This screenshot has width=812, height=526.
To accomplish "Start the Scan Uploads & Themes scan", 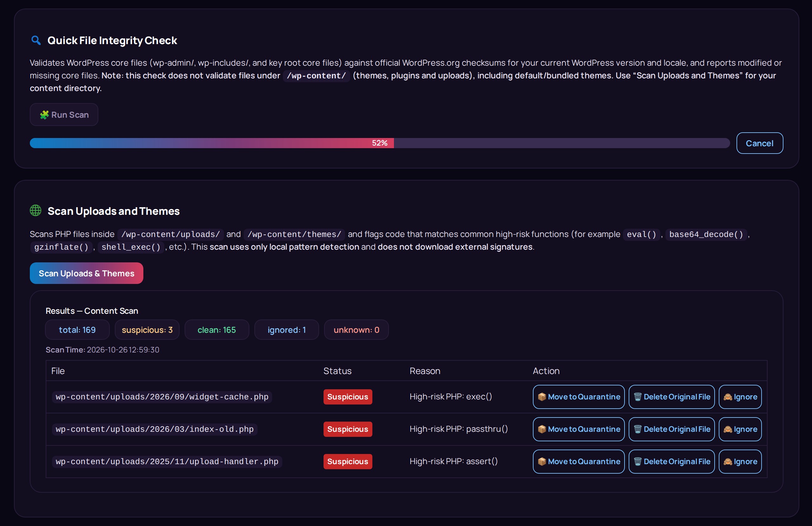I will [x=86, y=273].
